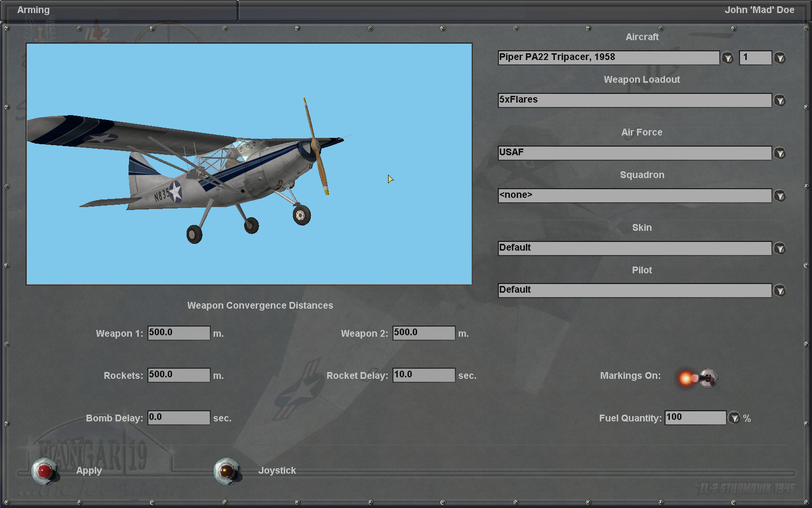812x508 pixels.
Task: Click the red Apply button
Action: coord(45,471)
